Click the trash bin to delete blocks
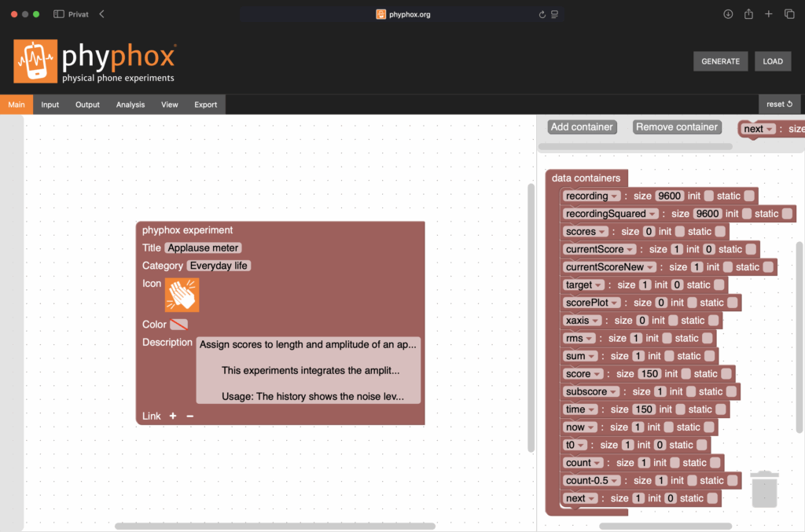 (763, 487)
